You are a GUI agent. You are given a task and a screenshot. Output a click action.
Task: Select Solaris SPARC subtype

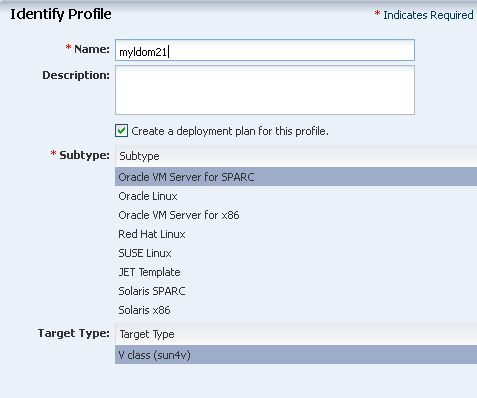(296, 291)
